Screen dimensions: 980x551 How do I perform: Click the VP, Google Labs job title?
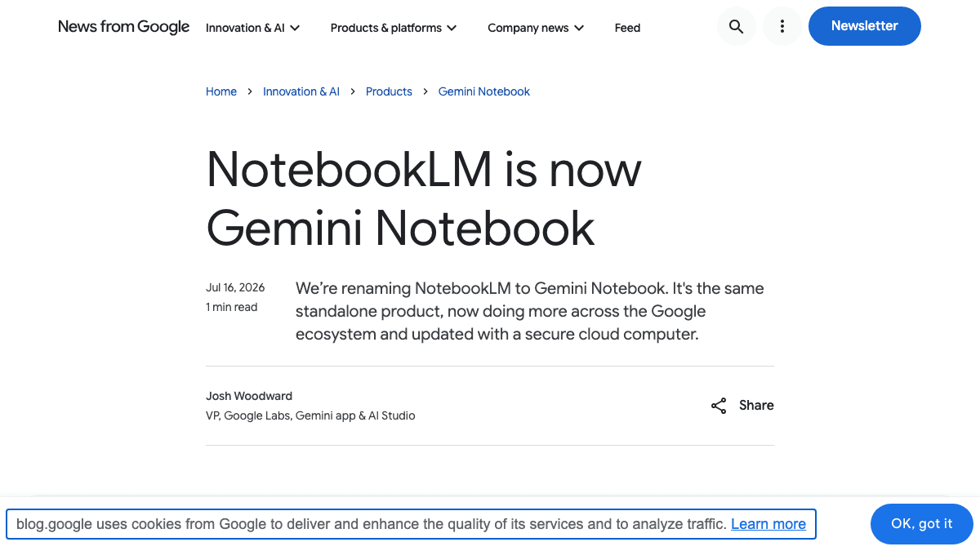pos(310,415)
